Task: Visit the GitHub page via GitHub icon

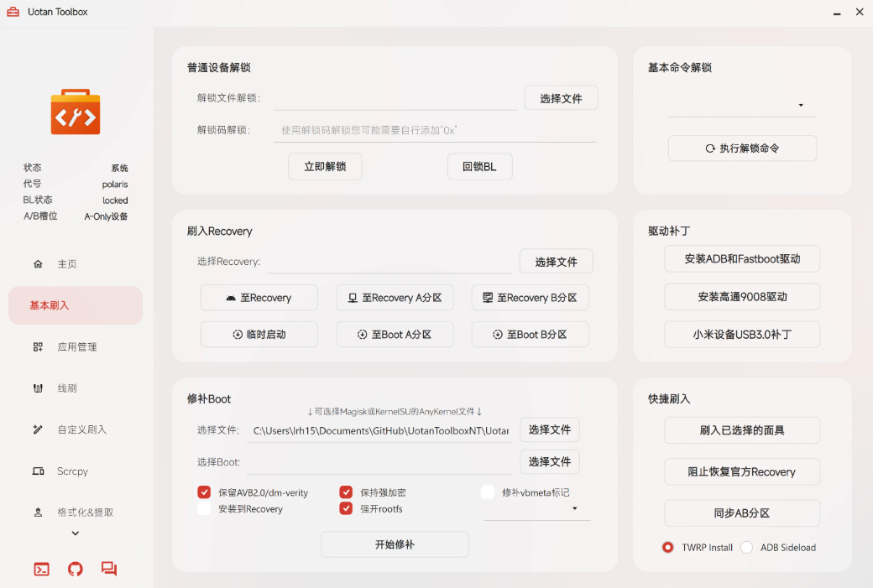Action: 75,569
